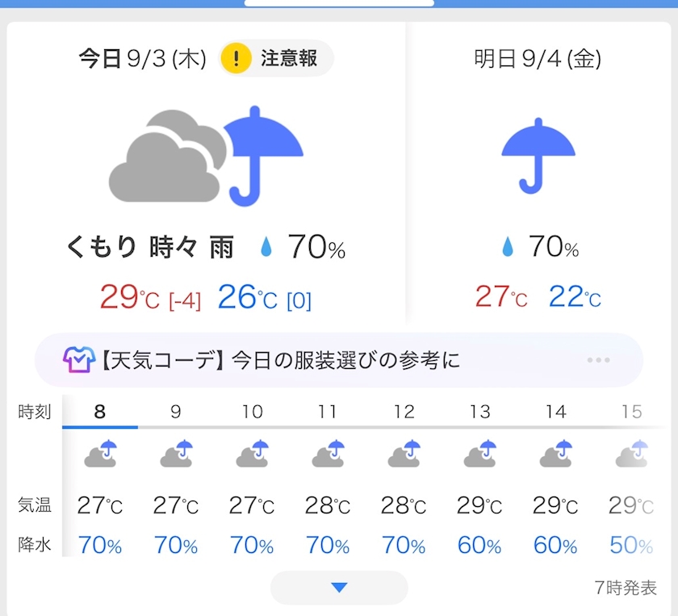
Task: Click tomorrow's 70% raindrop icon
Action: 508,247
